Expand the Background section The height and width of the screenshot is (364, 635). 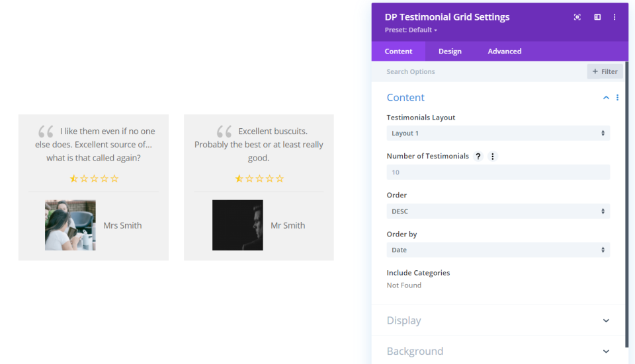[606, 351]
